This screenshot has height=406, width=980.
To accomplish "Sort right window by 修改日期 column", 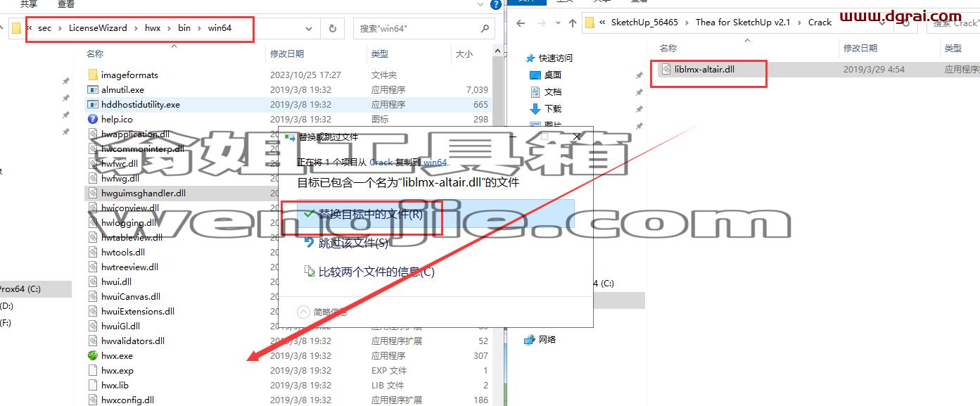I will coord(860,48).
